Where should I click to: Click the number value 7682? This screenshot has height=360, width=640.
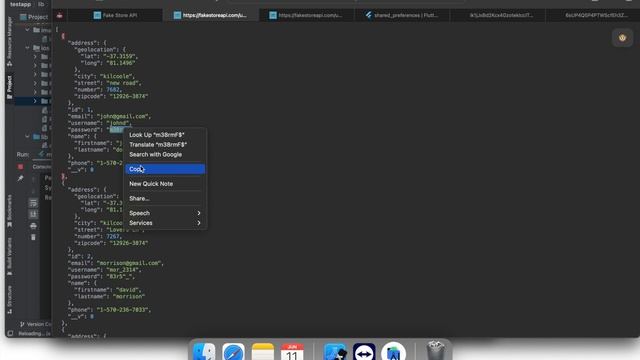113,89
